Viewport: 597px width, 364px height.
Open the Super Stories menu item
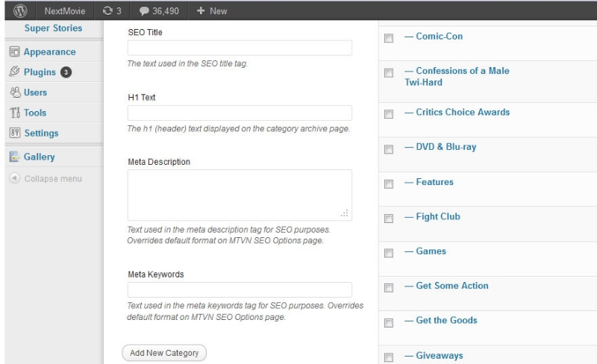click(53, 28)
